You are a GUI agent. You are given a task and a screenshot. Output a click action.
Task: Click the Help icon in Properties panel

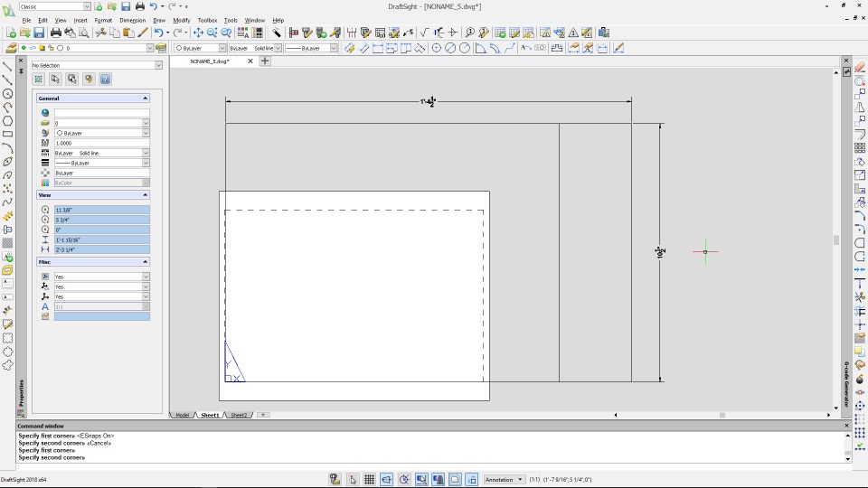pos(105,80)
